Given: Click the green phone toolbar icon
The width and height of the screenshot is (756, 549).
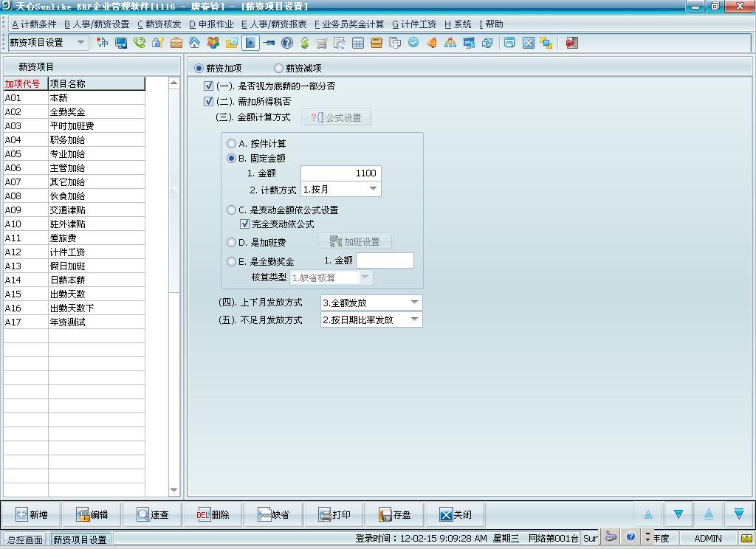Looking at the screenshot, I should pyautogui.click(x=140, y=43).
